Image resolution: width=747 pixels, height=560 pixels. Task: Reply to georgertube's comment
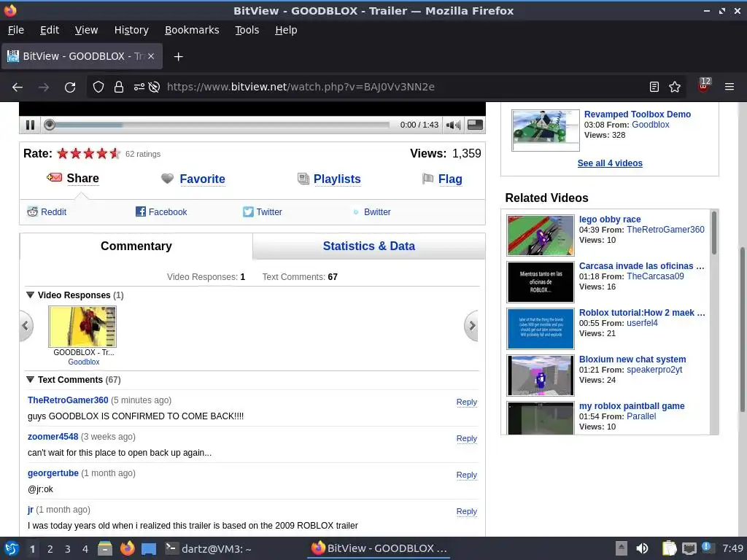(x=466, y=475)
